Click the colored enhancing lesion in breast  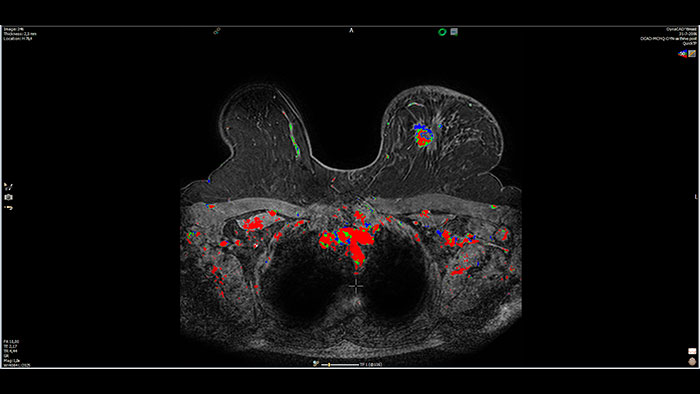423,135
